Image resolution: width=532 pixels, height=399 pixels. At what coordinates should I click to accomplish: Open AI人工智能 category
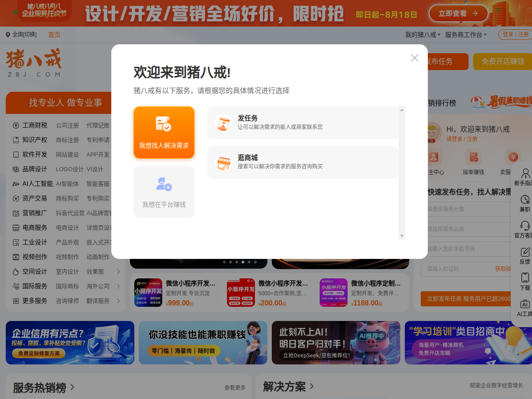coord(38,184)
